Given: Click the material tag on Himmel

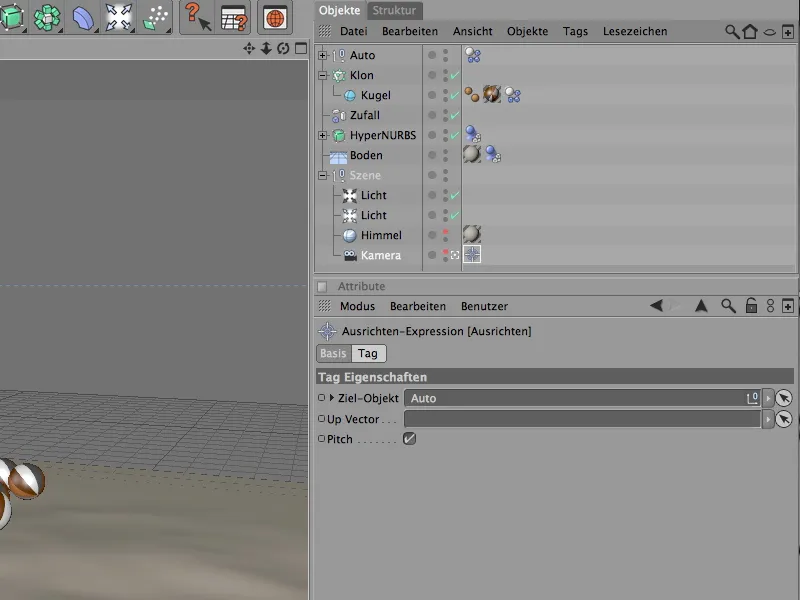Looking at the screenshot, I should tap(472, 235).
